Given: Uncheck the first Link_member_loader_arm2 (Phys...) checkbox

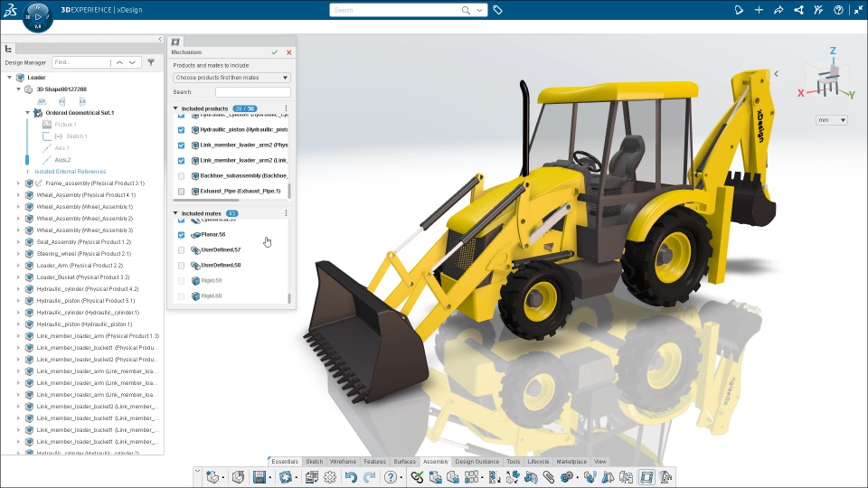Looking at the screenshot, I should coord(181,145).
